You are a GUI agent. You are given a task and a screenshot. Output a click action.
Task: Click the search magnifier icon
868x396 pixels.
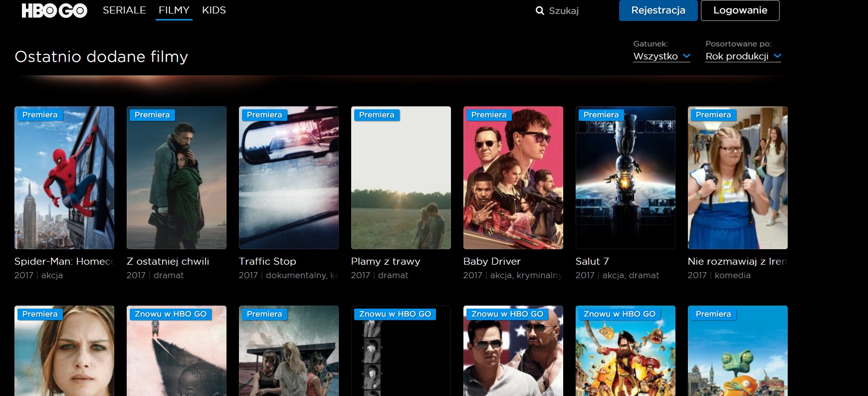pos(540,10)
